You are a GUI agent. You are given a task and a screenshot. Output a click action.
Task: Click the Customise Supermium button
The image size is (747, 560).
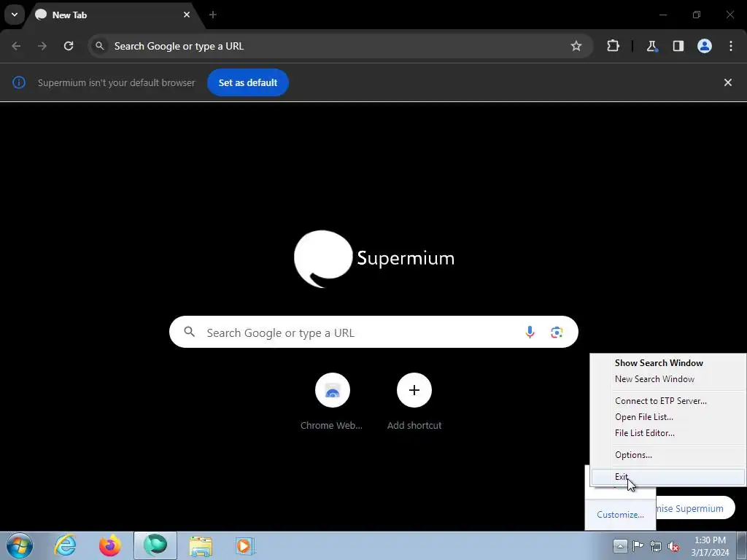(695, 508)
